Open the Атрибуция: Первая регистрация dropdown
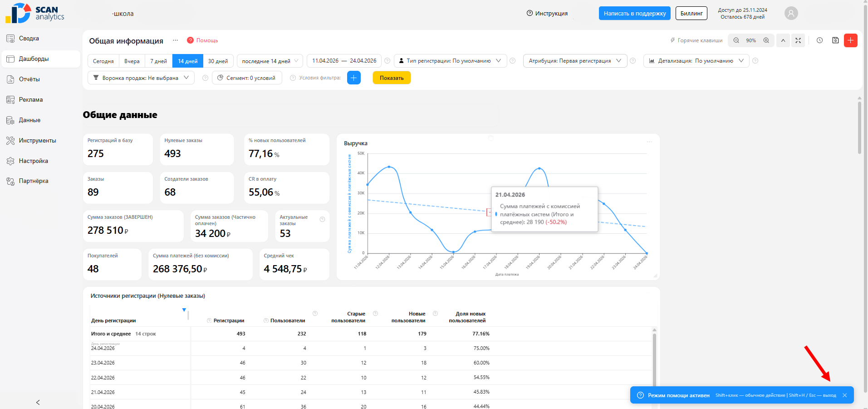Screen dimensions: 868x409 575,61
